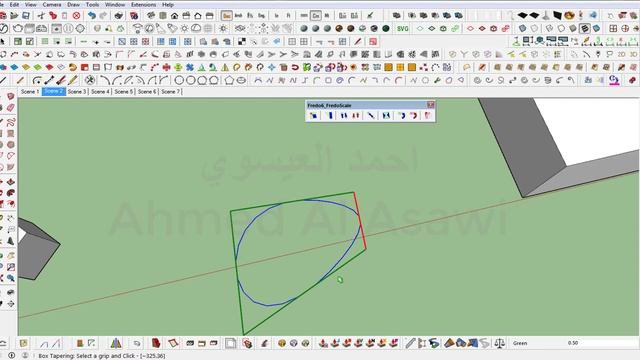Image resolution: width=640 pixels, height=360 pixels.
Task: Click the gray Redo arrow
Action: coord(103,16)
